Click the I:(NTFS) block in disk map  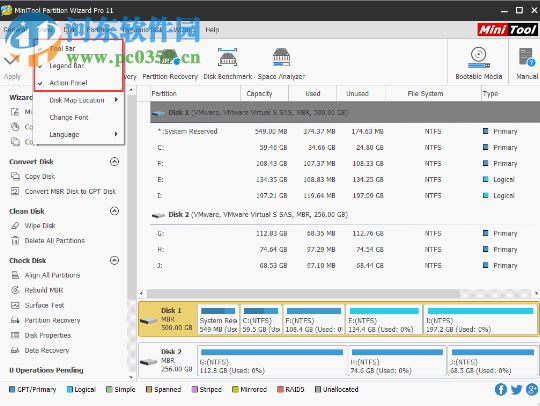pos(480,320)
